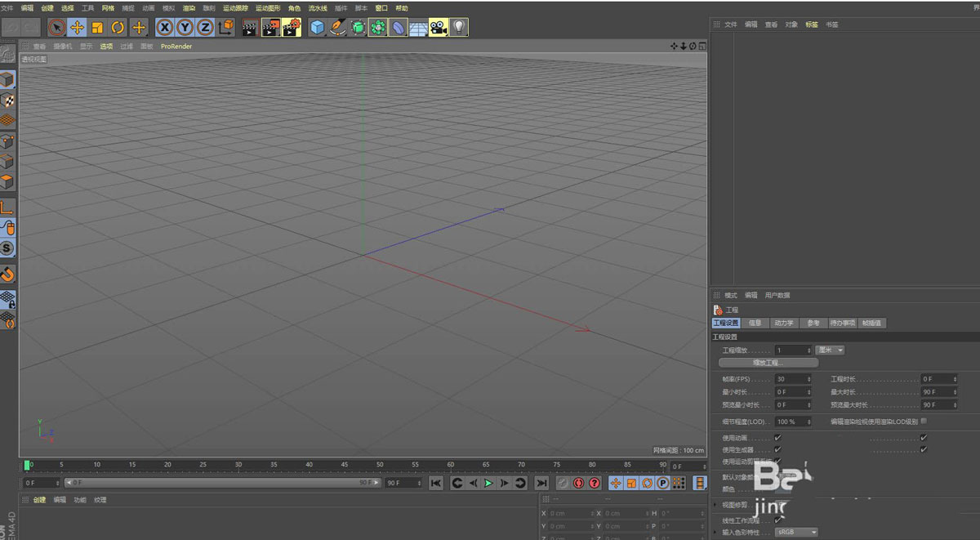Toggle autokeying red circle button
980x540 pixels.
(578, 484)
